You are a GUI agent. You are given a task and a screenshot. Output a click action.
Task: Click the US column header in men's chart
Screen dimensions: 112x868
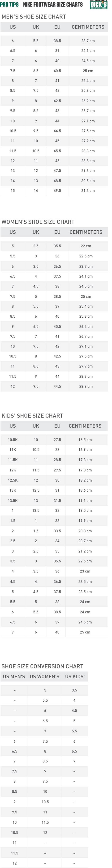tap(13, 27)
